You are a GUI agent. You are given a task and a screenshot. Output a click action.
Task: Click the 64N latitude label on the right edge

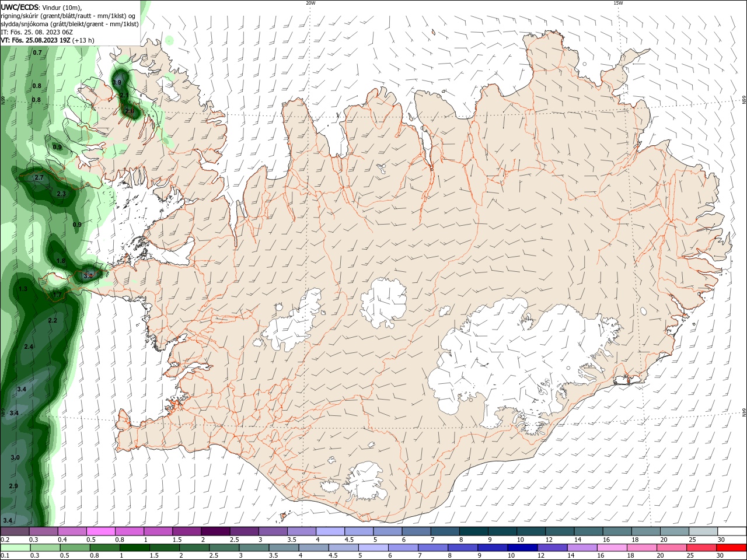tap(744, 412)
